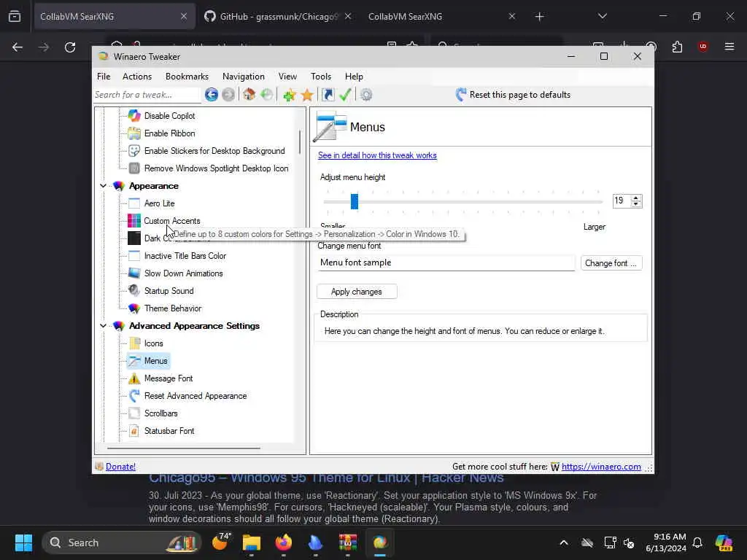Click the green recent-history clock arrow icon
Image resolution: width=747 pixels, height=560 pixels.
tap(267, 95)
